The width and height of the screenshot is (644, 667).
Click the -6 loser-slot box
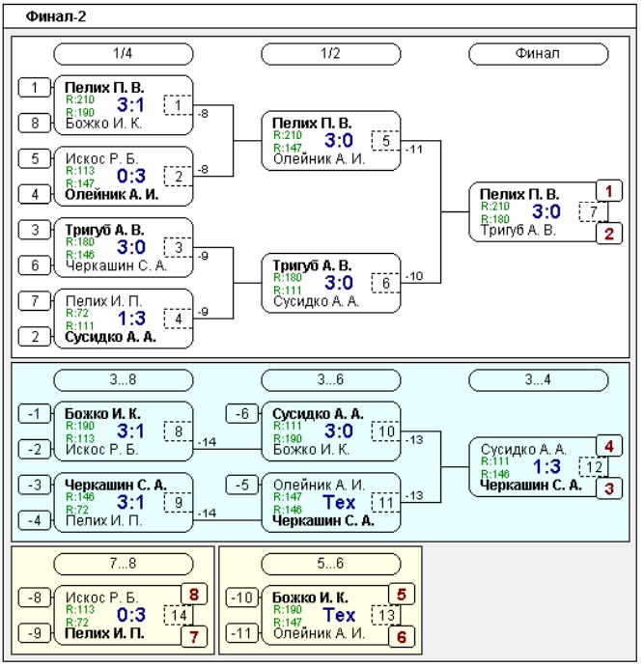242,413
